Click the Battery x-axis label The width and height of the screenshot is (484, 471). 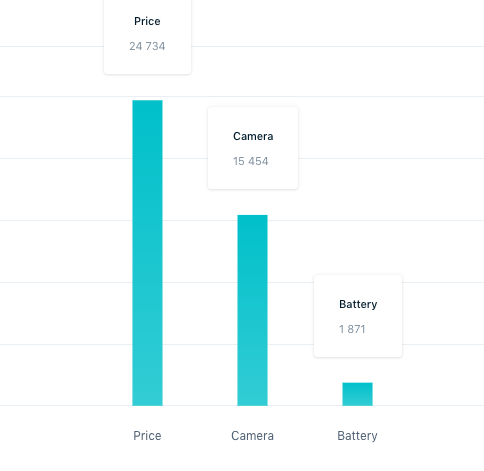[x=357, y=436]
